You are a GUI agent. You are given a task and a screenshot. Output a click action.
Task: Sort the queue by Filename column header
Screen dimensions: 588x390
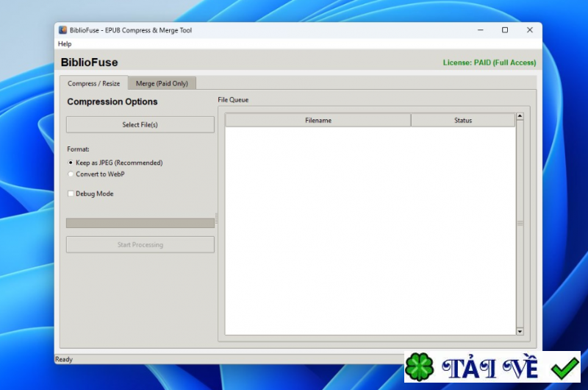tap(318, 121)
